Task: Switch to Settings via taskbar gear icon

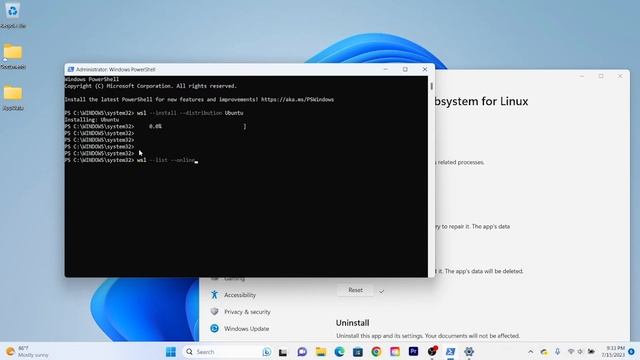Action: click(x=469, y=351)
